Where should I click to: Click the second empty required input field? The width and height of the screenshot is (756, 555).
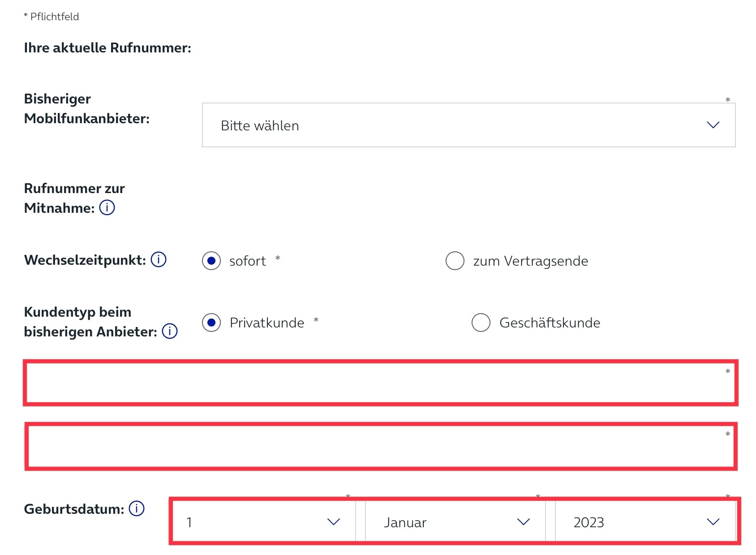pyautogui.click(x=380, y=446)
